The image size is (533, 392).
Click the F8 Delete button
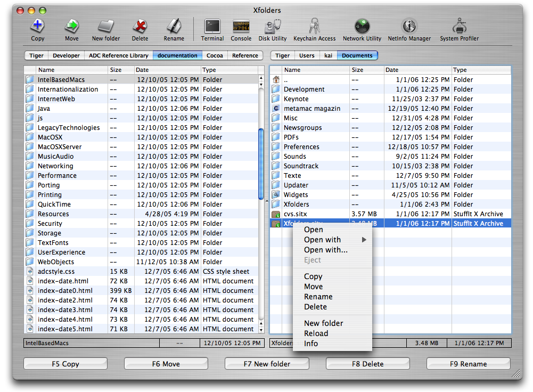point(368,364)
